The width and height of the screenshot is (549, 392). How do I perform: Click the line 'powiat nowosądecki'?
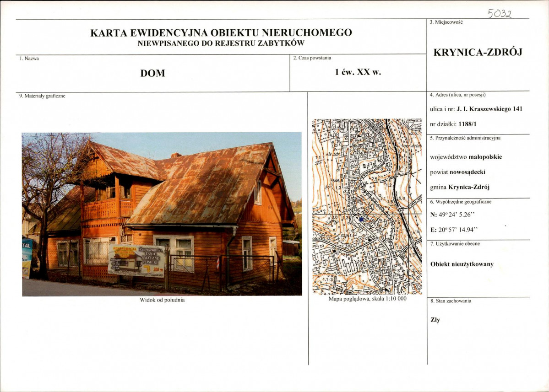click(457, 172)
